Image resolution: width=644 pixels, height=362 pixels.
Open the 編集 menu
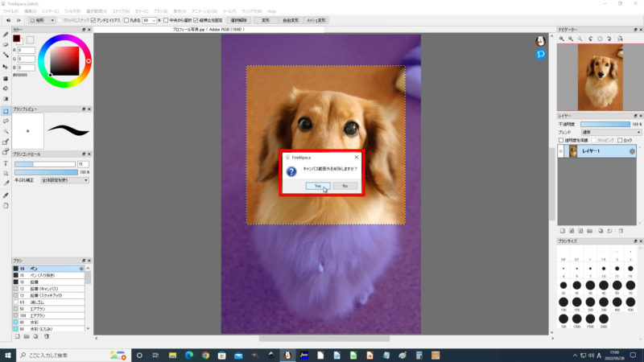click(x=31, y=11)
